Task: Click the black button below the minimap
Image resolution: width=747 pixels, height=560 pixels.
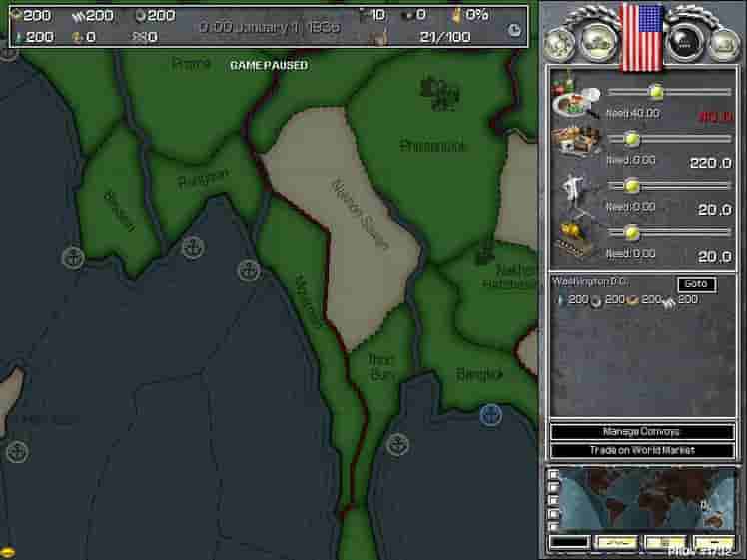Action: [x=570, y=542]
